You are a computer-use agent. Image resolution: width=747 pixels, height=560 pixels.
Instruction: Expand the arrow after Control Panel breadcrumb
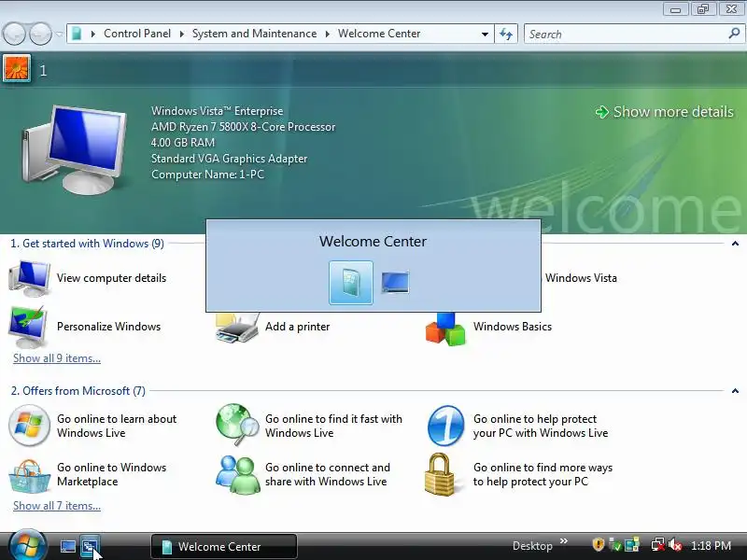pyautogui.click(x=181, y=34)
